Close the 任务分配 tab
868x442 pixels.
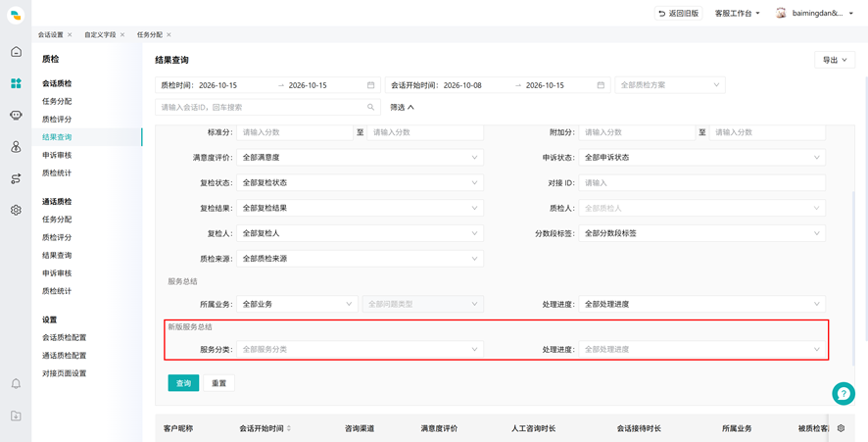point(169,34)
